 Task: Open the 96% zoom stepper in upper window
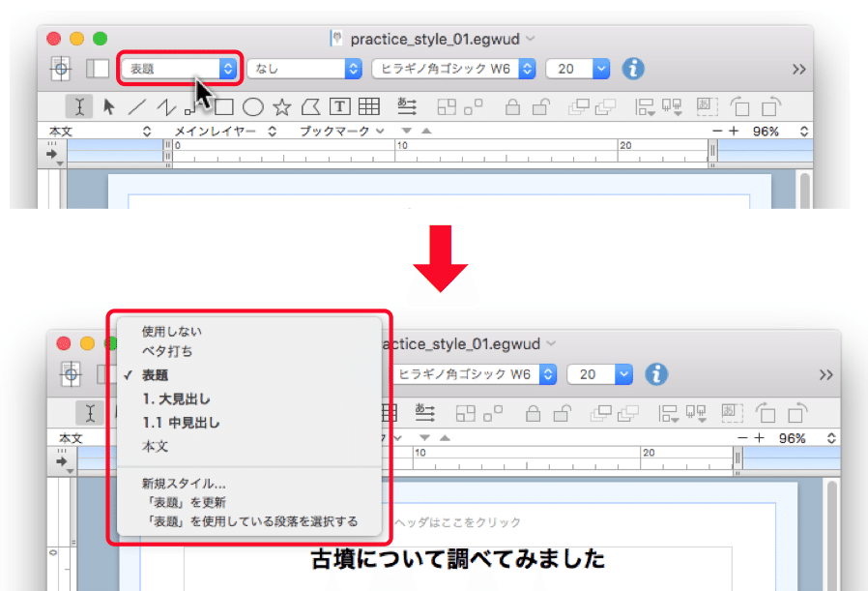pos(804,132)
